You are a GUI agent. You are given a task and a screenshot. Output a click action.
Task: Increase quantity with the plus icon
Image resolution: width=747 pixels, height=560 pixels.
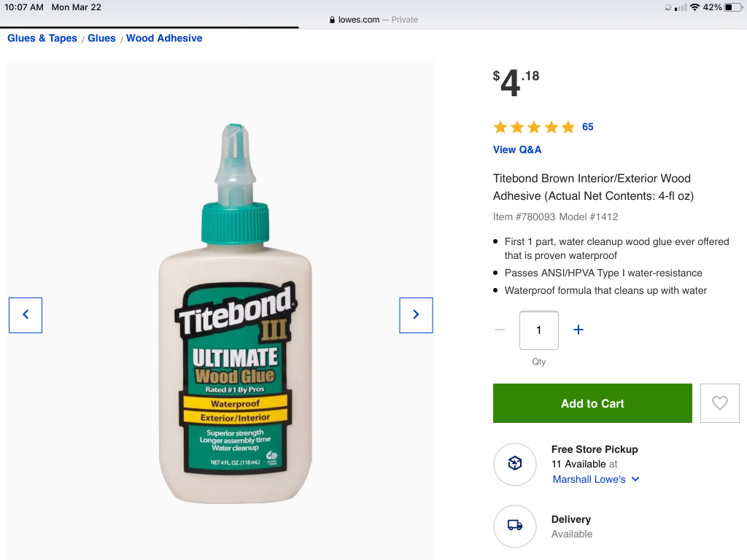pos(578,330)
